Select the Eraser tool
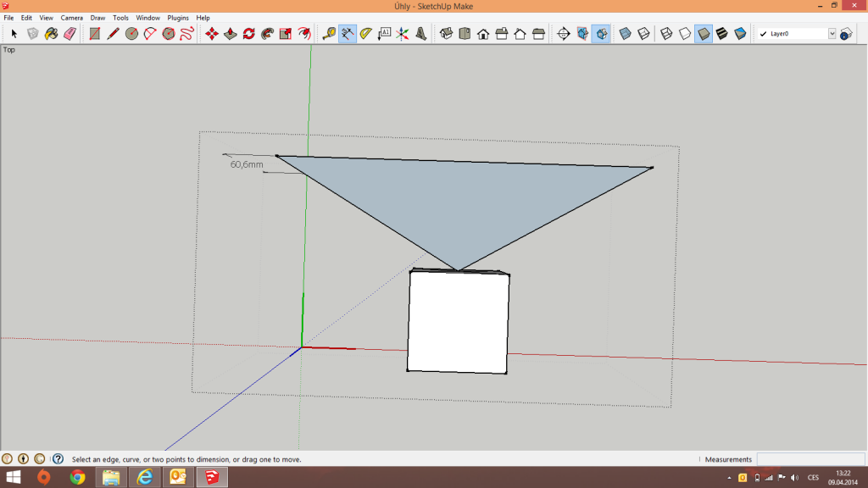This screenshot has width=868, height=488. (x=70, y=34)
